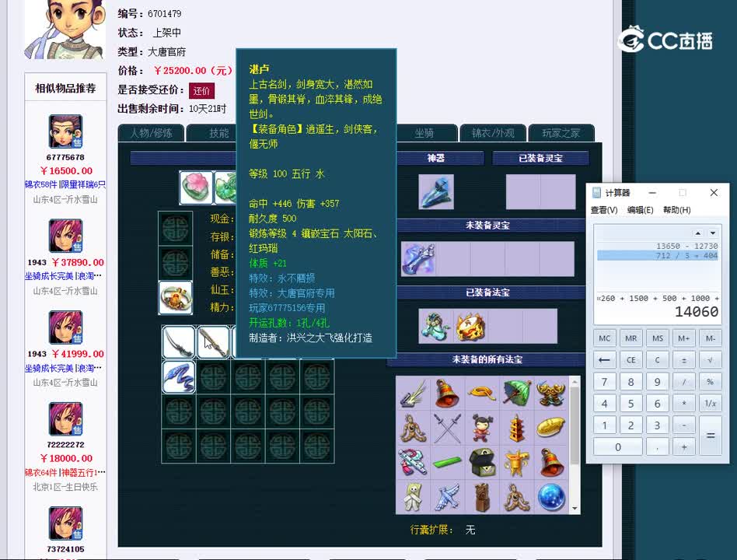Viewport: 737px width, 560px height.
Task: Select the gold ingot treasure icon
Action: [551, 428]
